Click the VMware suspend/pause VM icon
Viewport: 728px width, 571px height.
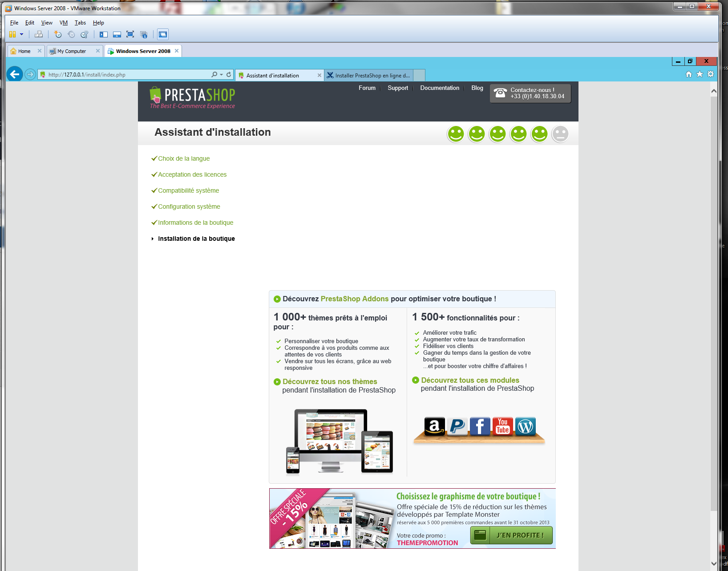(x=12, y=34)
